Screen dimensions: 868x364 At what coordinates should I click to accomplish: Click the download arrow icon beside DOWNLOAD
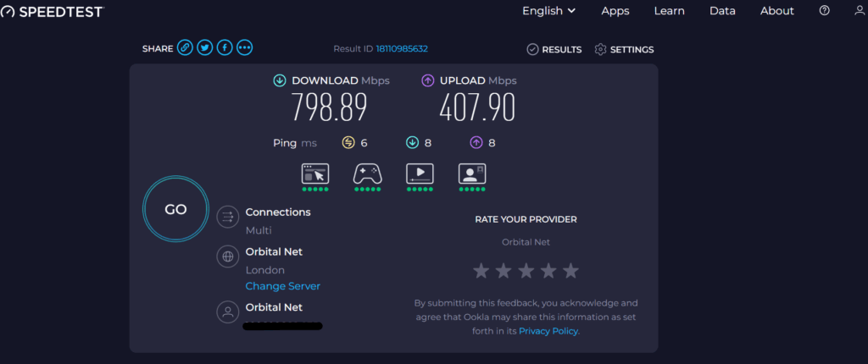(x=280, y=80)
